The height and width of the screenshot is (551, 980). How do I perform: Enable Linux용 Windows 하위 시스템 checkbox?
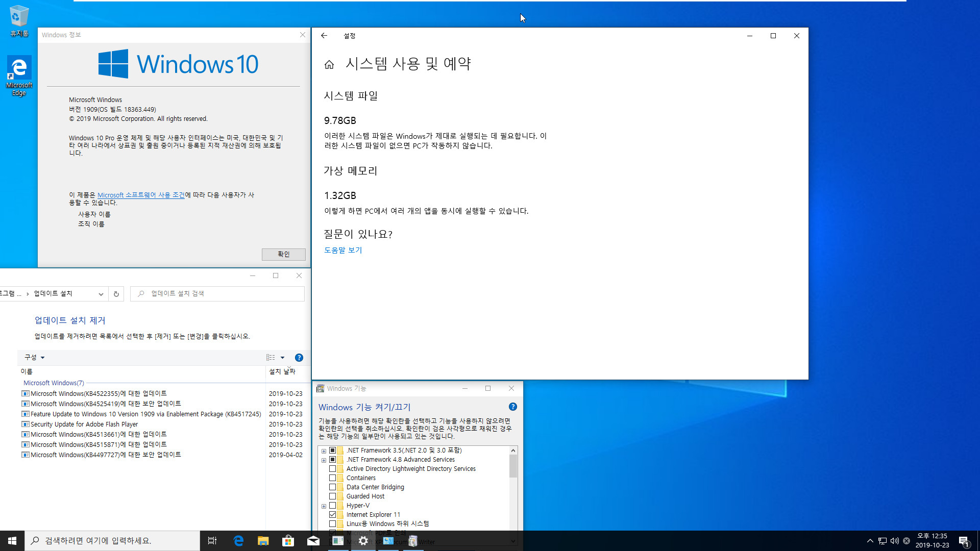333,524
